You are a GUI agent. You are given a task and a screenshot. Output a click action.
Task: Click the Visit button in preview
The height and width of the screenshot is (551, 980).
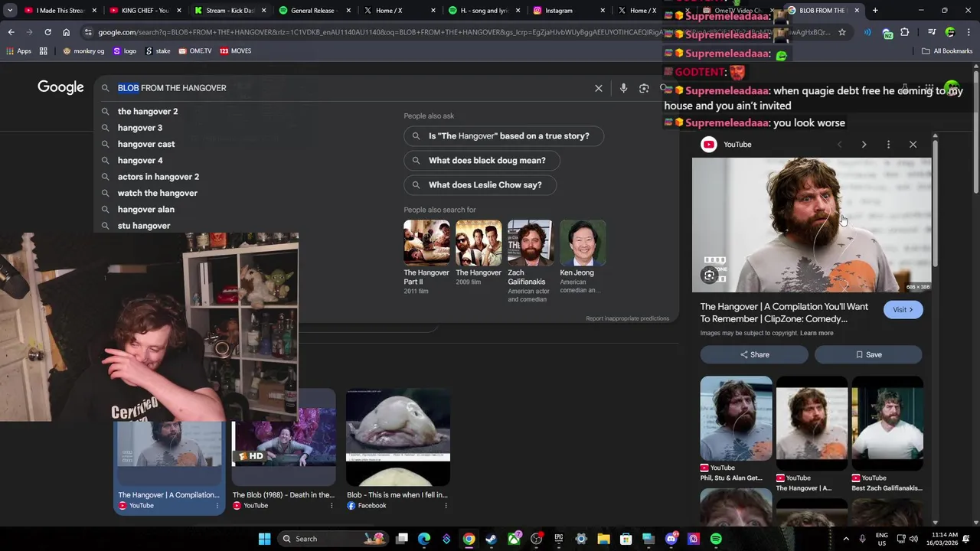pos(903,310)
